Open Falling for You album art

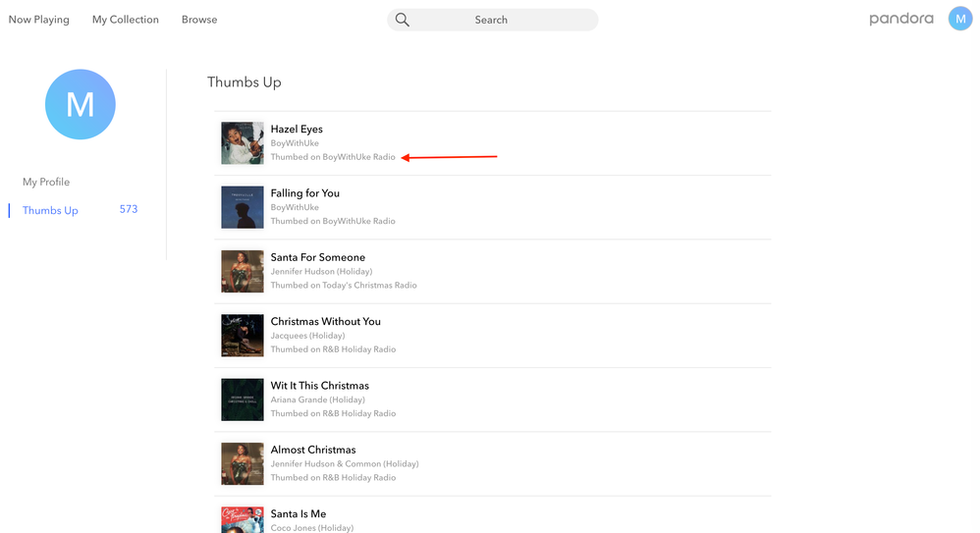click(243, 207)
